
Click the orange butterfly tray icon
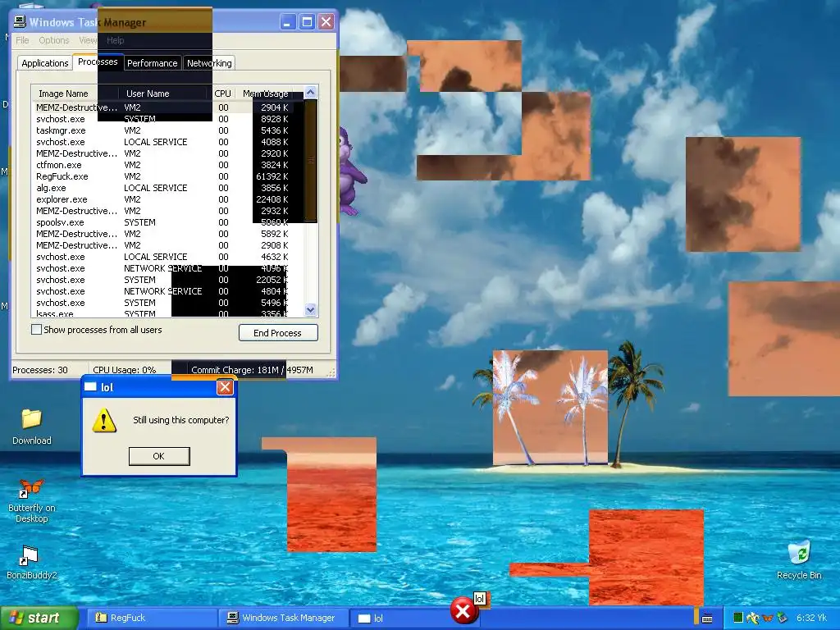(x=768, y=618)
